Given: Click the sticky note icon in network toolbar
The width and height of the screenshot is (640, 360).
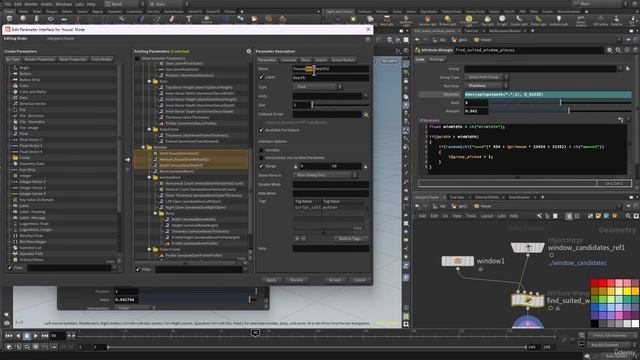Looking at the screenshot, I should (x=598, y=216).
